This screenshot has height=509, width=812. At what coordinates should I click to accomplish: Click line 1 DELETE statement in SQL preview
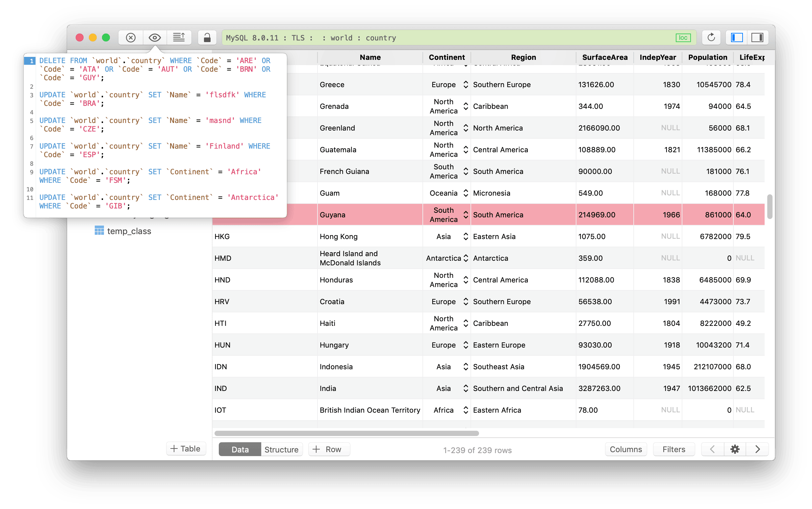click(x=155, y=69)
